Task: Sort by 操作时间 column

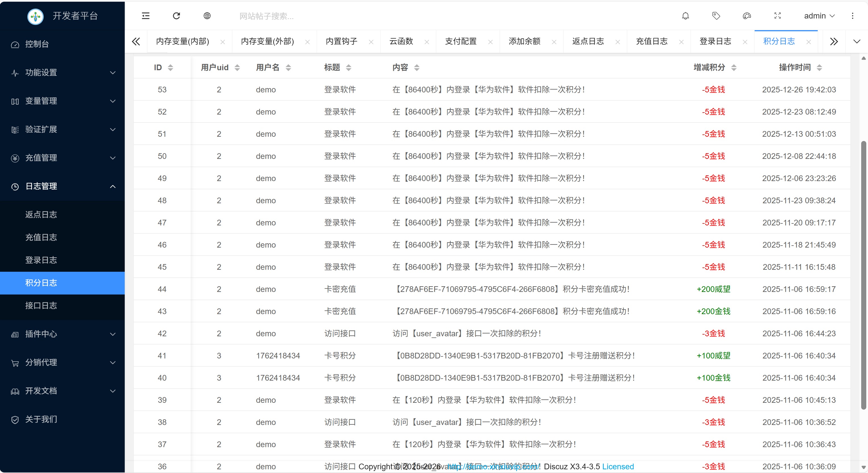Action: pos(819,67)
